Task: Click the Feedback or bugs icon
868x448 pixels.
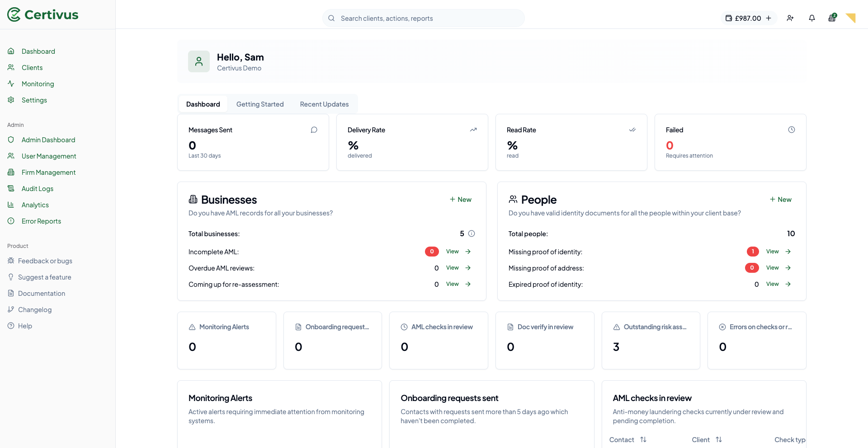Action: click(x=11, y=261)
